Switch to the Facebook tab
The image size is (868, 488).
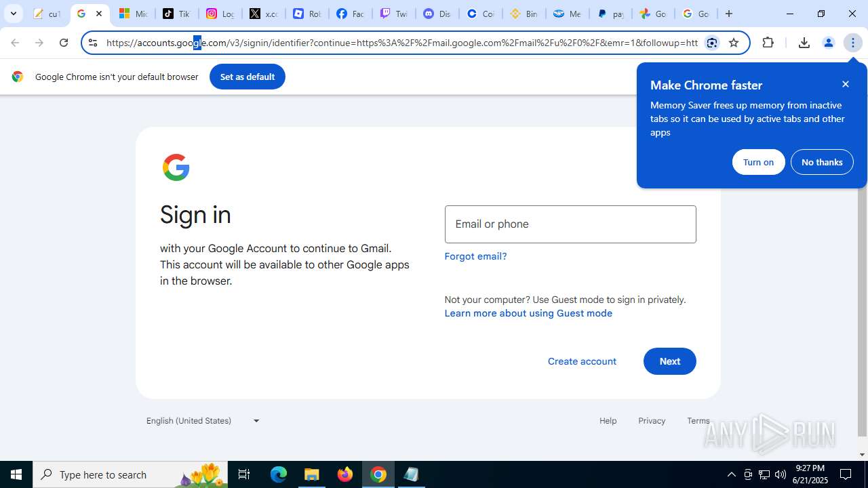350,14
